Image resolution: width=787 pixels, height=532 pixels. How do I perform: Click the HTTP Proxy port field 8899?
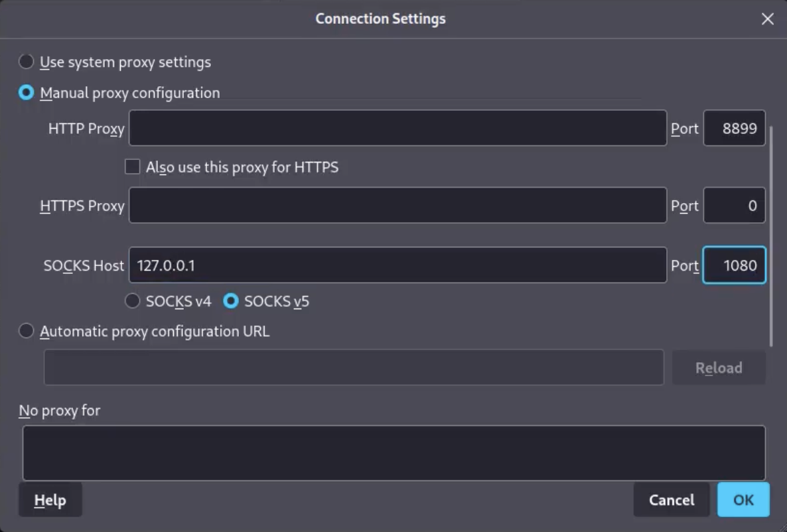pyautogui.click(x=734, y=128)
